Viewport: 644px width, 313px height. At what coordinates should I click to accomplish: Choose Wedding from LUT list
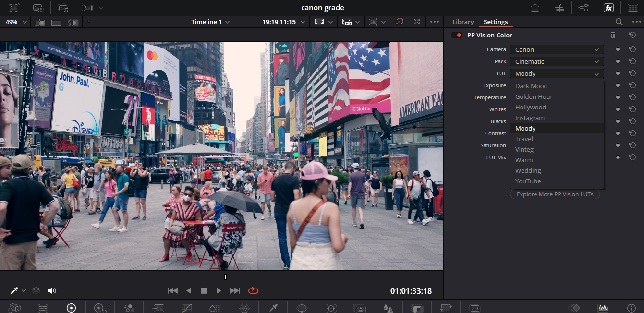tap(557, 170)
